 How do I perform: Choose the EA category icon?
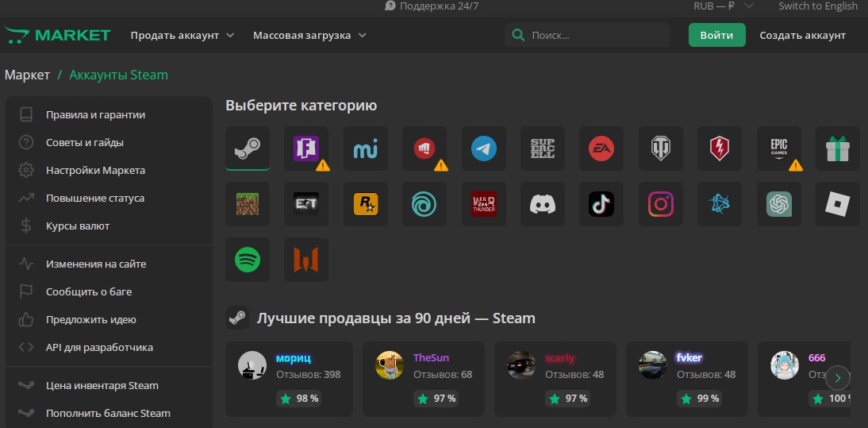[x=601, y=148]
